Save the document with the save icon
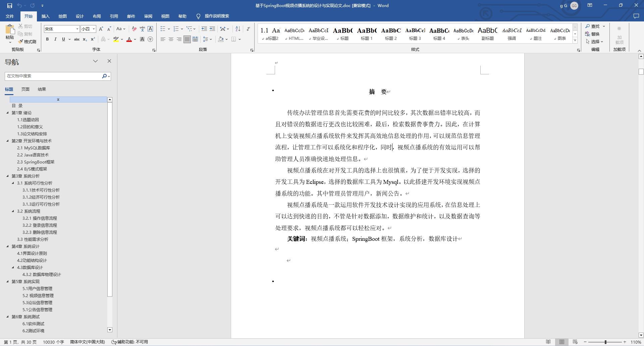Viewport: 644px width, 346px height. [x=9, y=6]
